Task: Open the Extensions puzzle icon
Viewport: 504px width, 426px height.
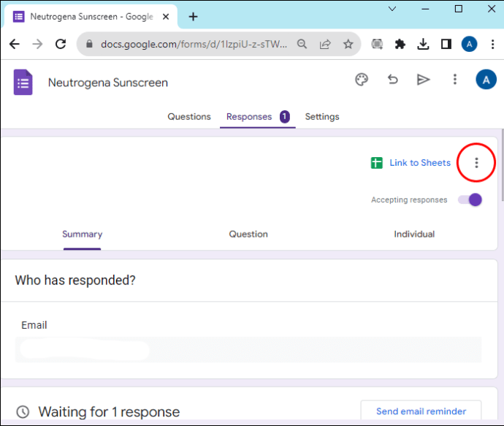Action: 400,44
